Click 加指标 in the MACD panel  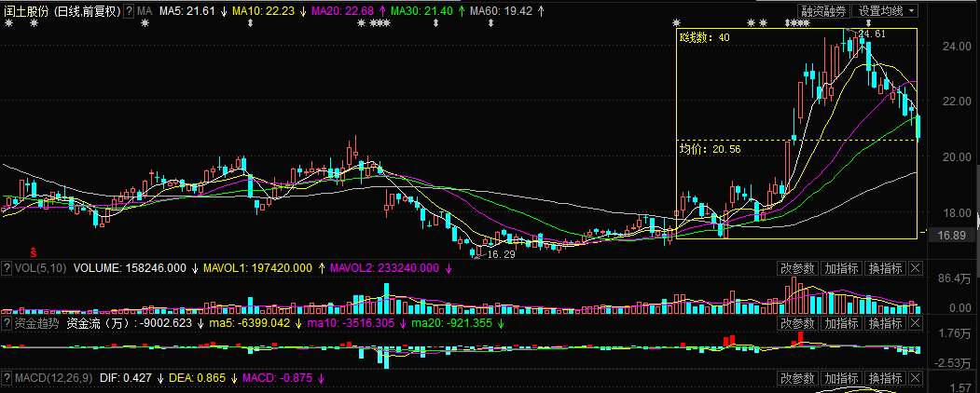click(x=841, y=378)
